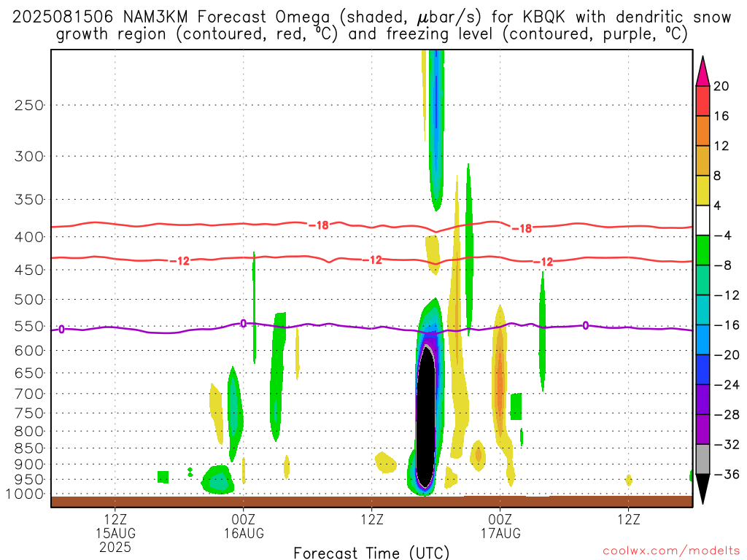Click colorbar value label 8
The height and width of the screenshot is (560, 747).
(x=718, y=176)
